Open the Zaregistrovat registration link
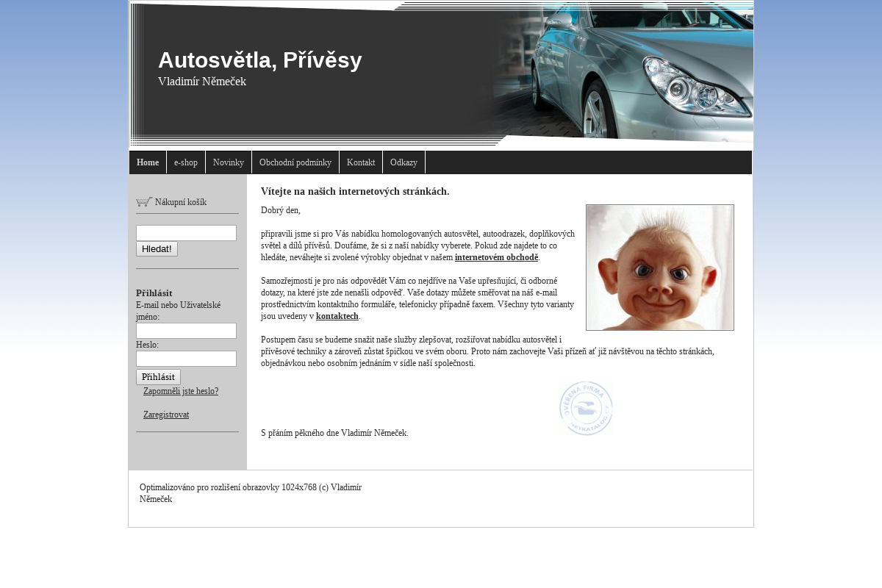This screenshot has width=882, height=588. [166, 415]
